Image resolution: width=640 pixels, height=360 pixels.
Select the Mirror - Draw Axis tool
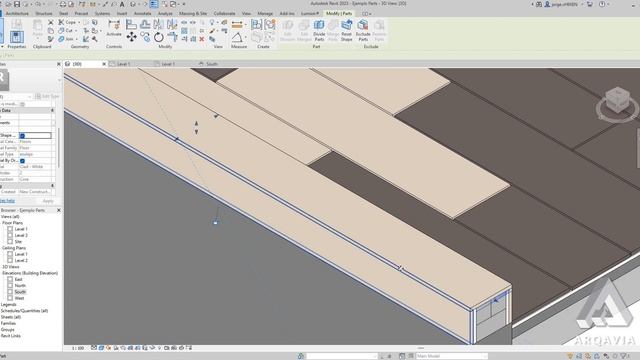point(172,24)
